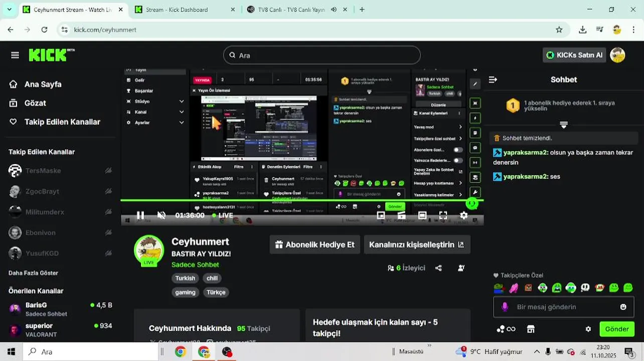Open the Windows Start menu
The width and height of the screenshot is (644, 361).
click(11, 351)
